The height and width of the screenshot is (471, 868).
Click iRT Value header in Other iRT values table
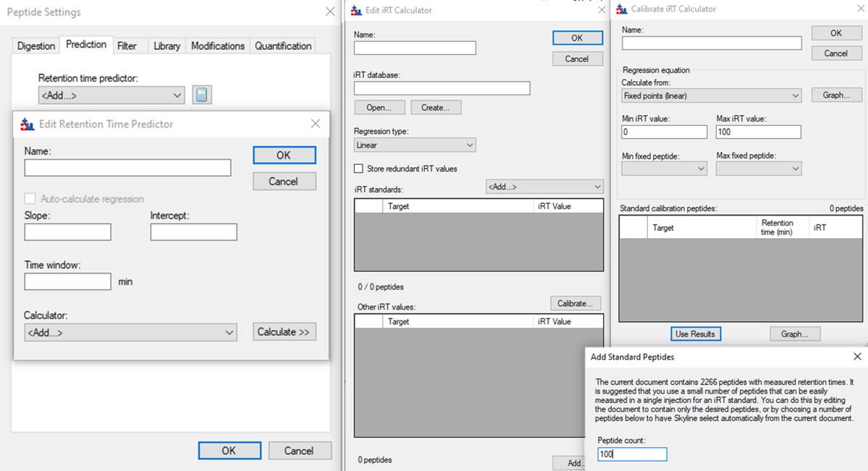(x=568, y=321)
